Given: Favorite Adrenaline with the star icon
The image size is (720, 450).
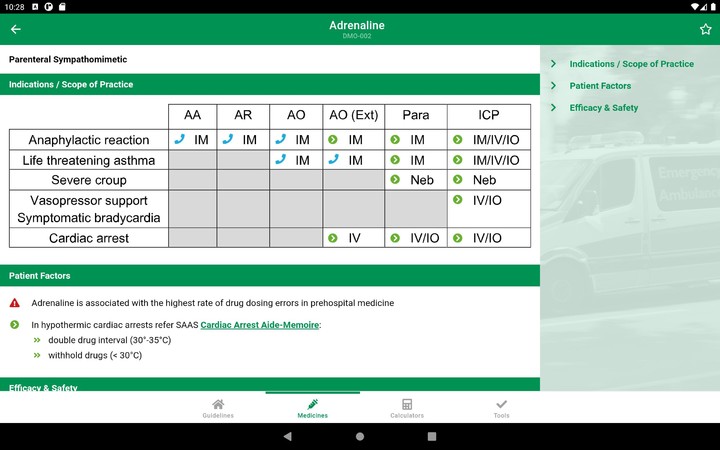Looking at the screenshot, I should pos(705,29).
